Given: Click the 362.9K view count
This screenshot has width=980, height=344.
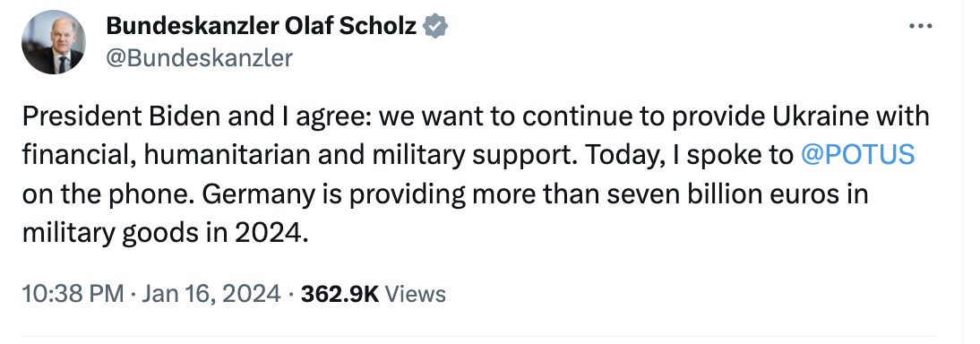Looking at the screenshot, I should pos(340,293).
